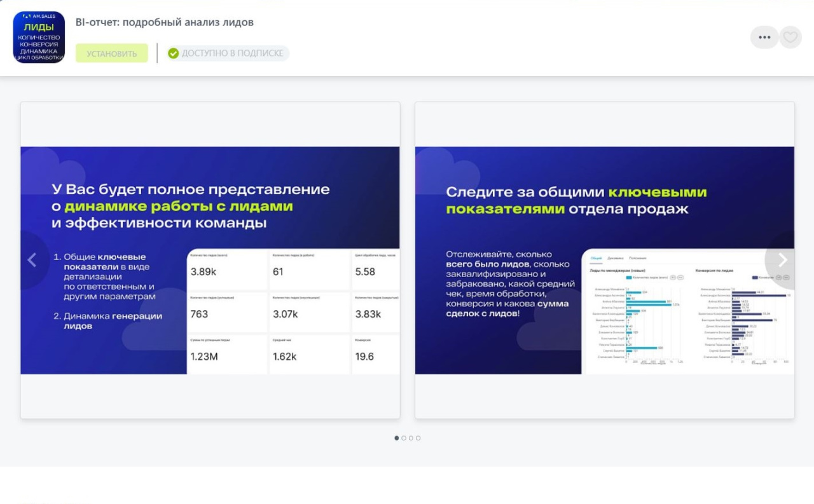Viewport: 814px width, 504px height.
Task: Switch to the Общий tab in dashboard preview
Action: pyautogui.click(x=596, y=258)
